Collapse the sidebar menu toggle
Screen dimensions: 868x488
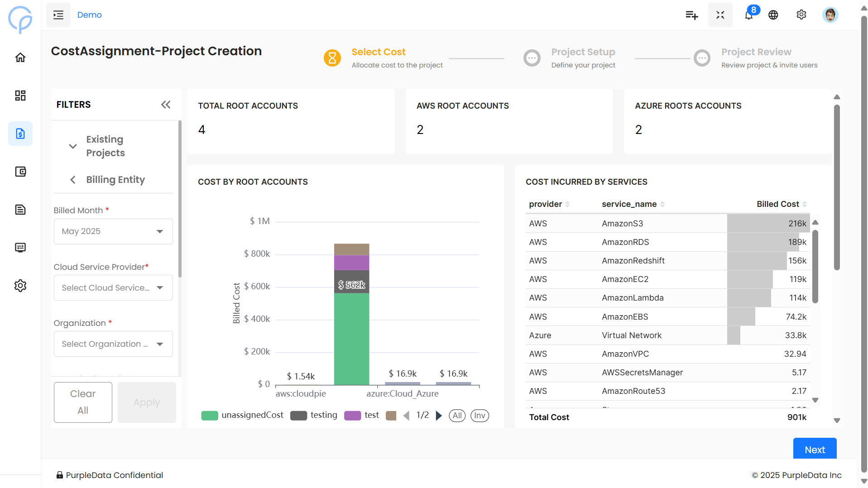(58, 15)
